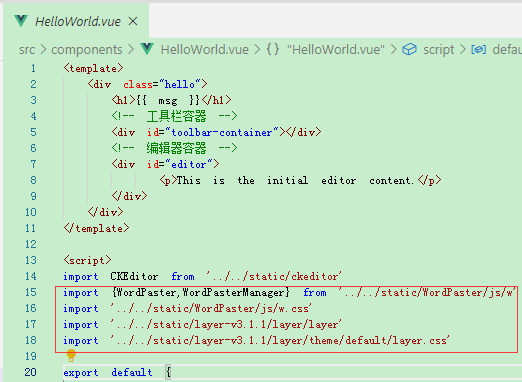Click the cube module icon before script

409,49
